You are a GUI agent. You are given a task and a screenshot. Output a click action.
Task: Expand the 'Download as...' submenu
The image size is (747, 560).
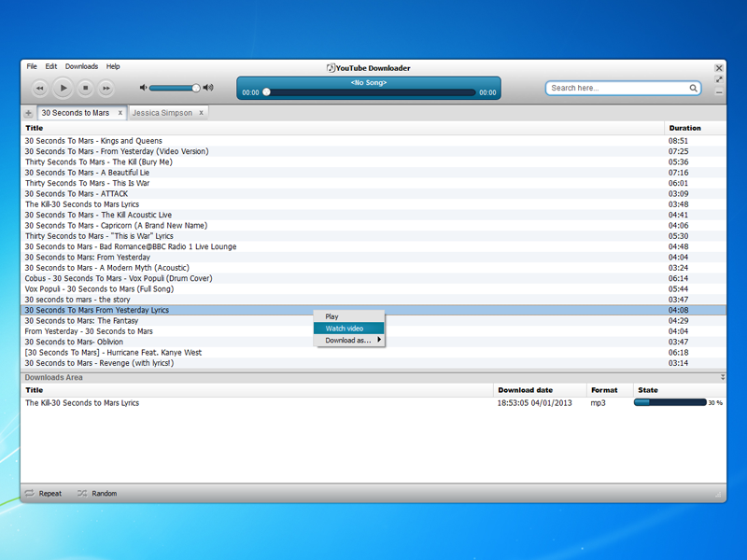point(348,340)
